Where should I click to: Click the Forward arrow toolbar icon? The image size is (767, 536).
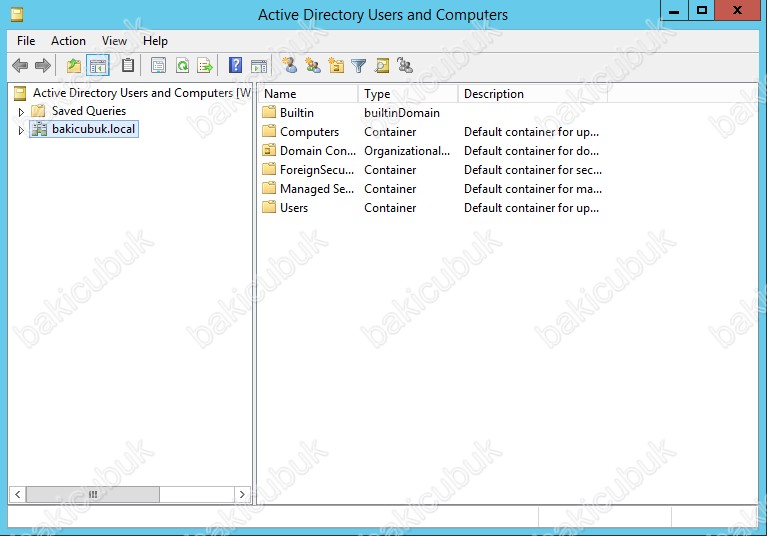tap(43, 66)
